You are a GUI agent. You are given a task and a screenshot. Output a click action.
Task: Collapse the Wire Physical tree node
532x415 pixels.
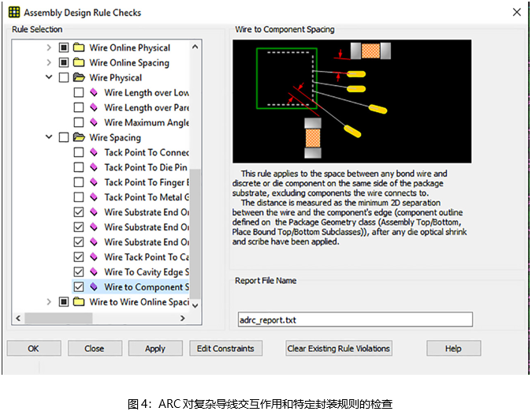(x=49, y=77)
